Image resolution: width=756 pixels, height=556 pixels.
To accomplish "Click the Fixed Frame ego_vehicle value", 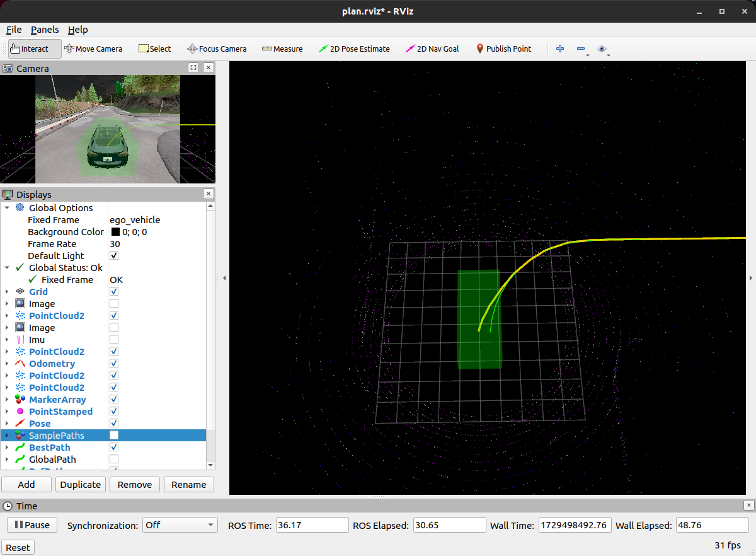I will (135, 219).
